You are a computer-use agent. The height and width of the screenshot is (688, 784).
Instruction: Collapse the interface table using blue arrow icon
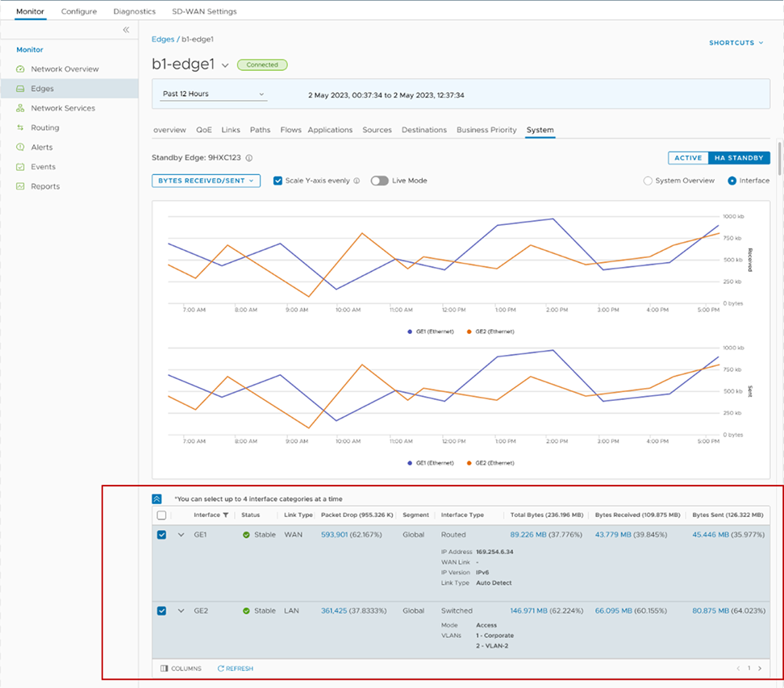coord(157,499)
